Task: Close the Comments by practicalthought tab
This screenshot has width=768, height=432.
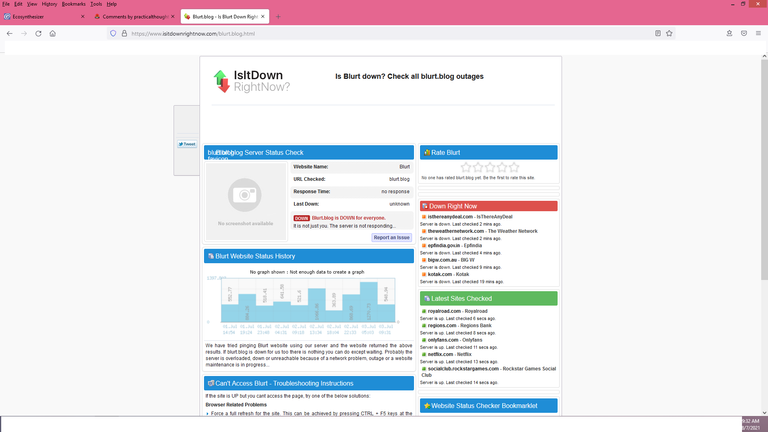Action: pyautogui.click(x=172, y=17)
